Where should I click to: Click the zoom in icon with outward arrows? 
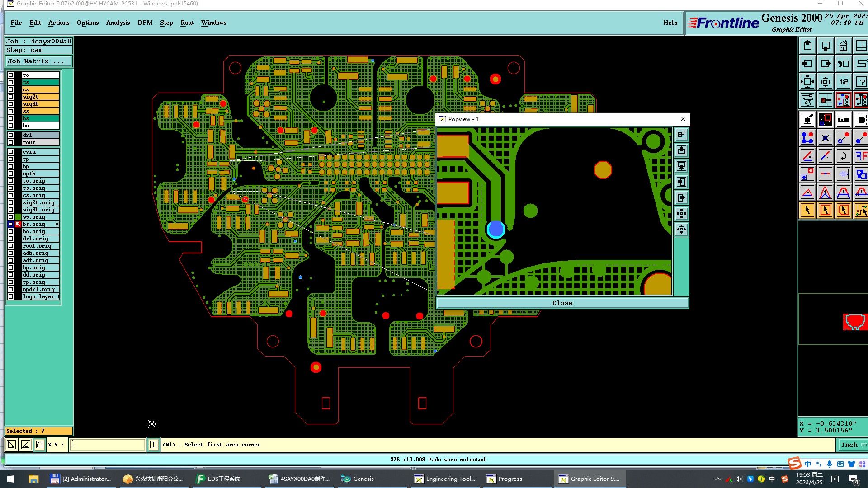[807, 82]
